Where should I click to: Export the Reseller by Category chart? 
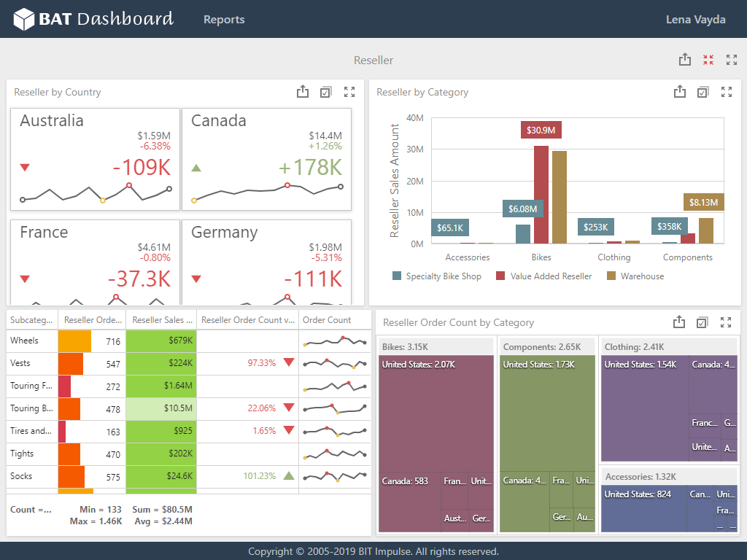coord(680,91)
